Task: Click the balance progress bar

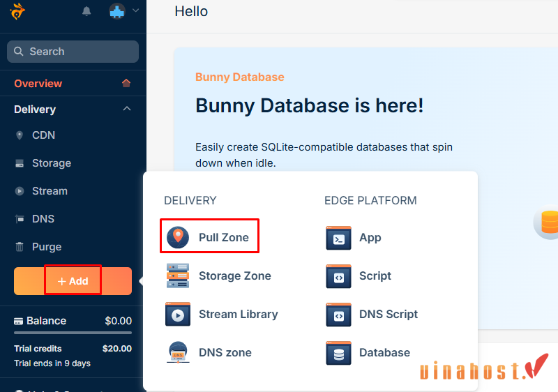Action: coord(73,333)
